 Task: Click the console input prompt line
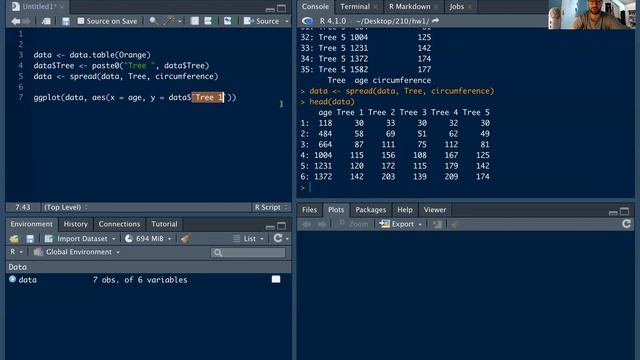465,187
